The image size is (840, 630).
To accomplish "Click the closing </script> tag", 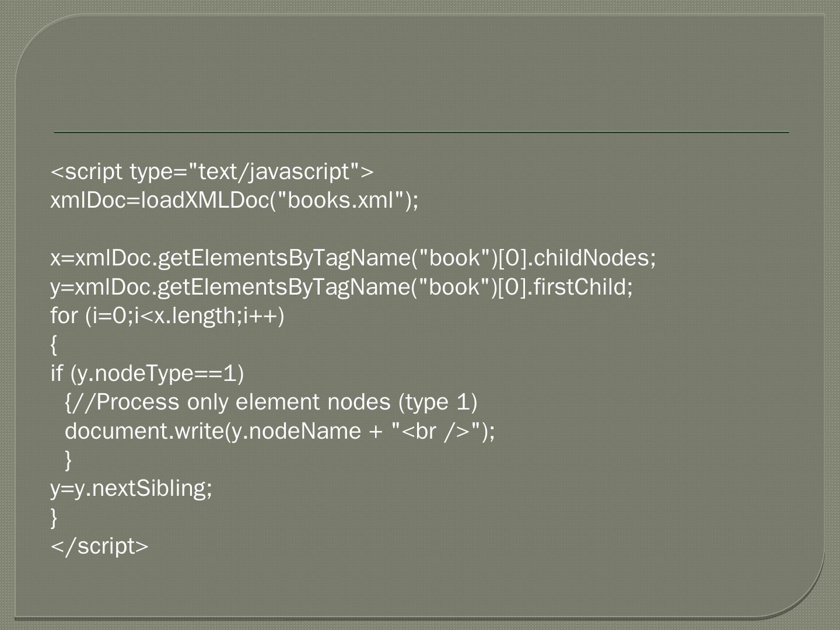I will pyautogui.click(x=100, y=546).
